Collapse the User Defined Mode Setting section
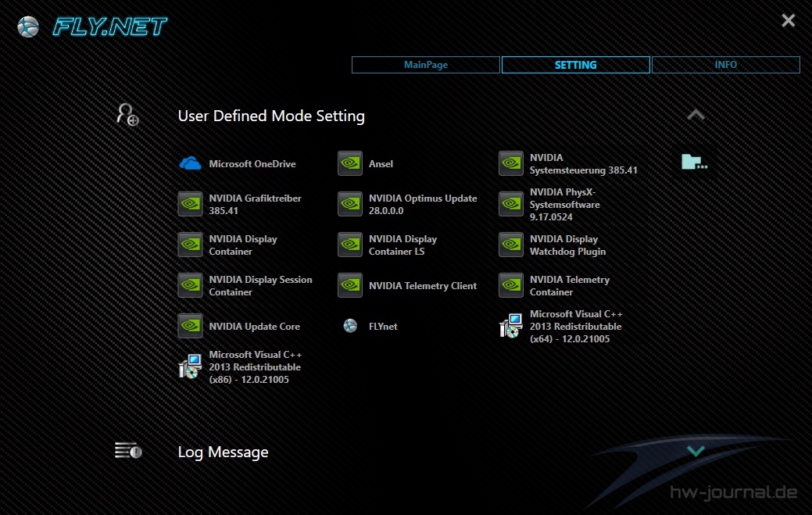Image resolution: width=812 pixels, height=515 pixels. point(696,115)
